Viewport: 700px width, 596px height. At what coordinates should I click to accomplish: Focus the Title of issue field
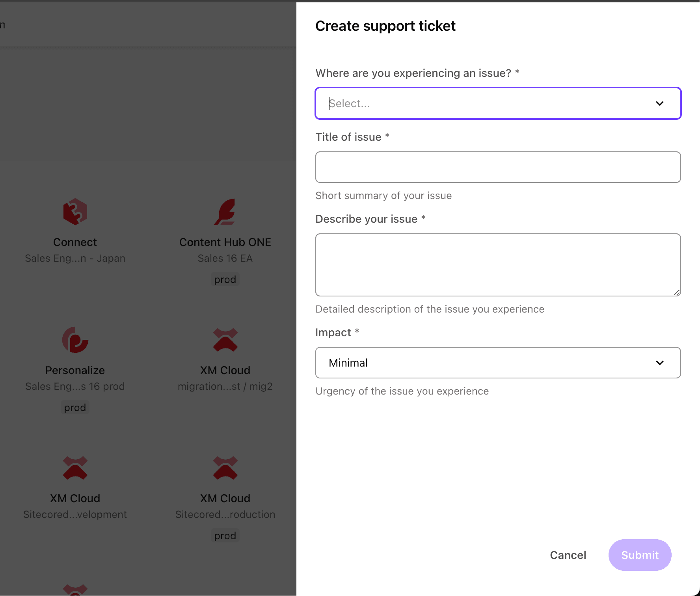click(x=498, y=167)
